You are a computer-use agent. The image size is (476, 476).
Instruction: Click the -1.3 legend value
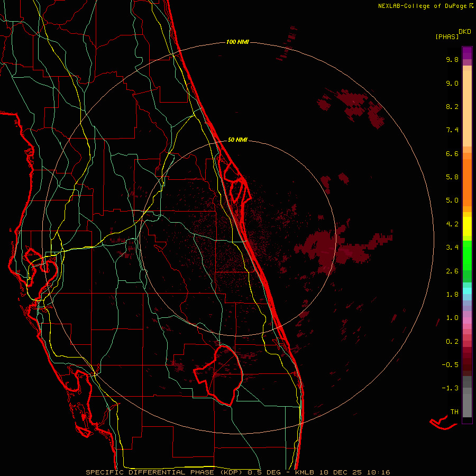click(450, 388)
